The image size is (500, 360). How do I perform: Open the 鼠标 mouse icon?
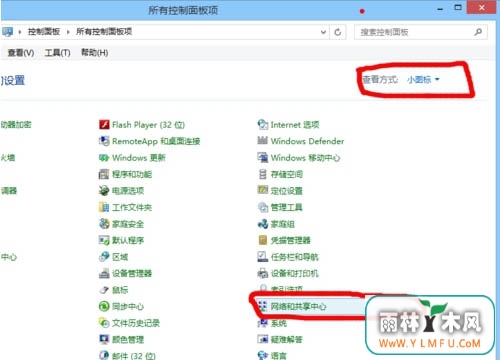tap(104, 290)
